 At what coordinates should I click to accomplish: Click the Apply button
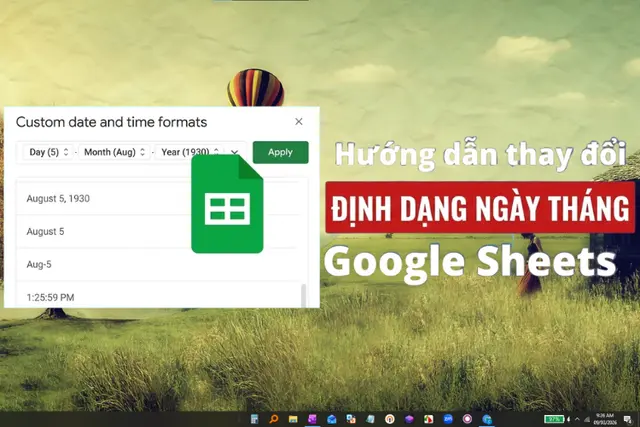tap(280, 152)
